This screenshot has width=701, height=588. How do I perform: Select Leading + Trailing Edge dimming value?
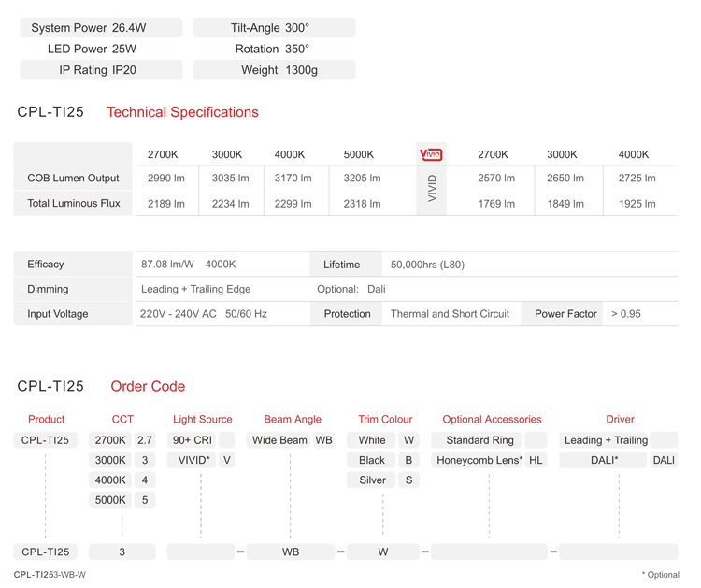(x=196, y=289)
